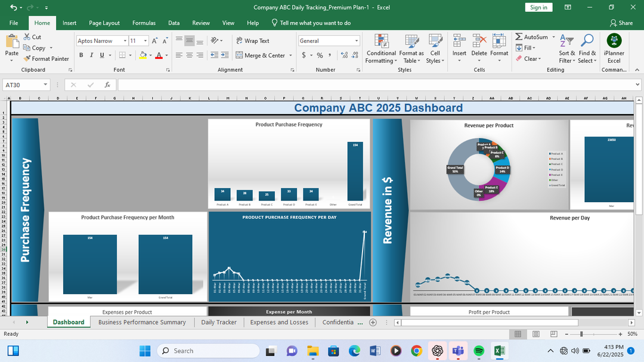Open the Aptos Narrow font name dropdown

coord(125,41)
